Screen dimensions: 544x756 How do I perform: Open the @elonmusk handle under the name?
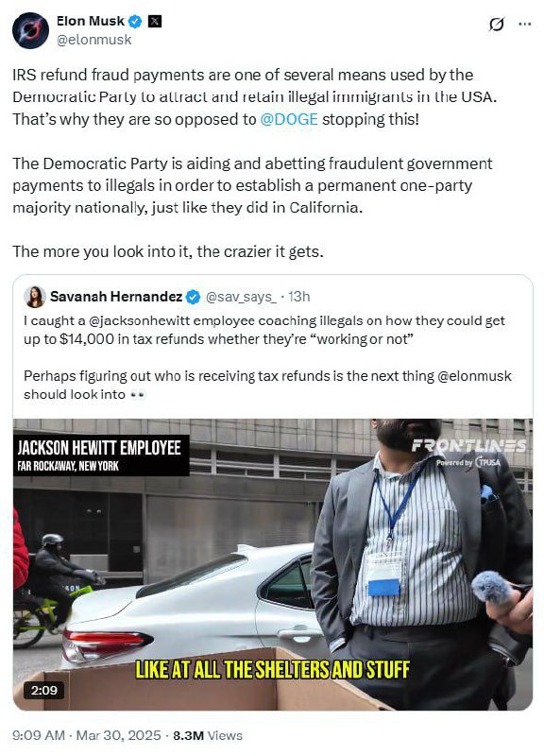pos(93,40)
